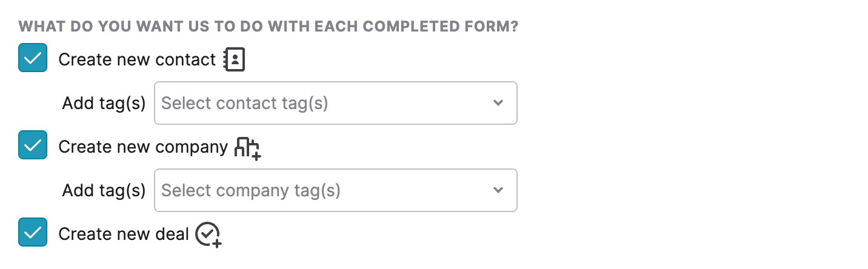Image resolution: width=868 pixels, height=269 pixels.
Task: Click the Add tag(s) label for companies
Action: pyautogui.click(x=104, y=191)
